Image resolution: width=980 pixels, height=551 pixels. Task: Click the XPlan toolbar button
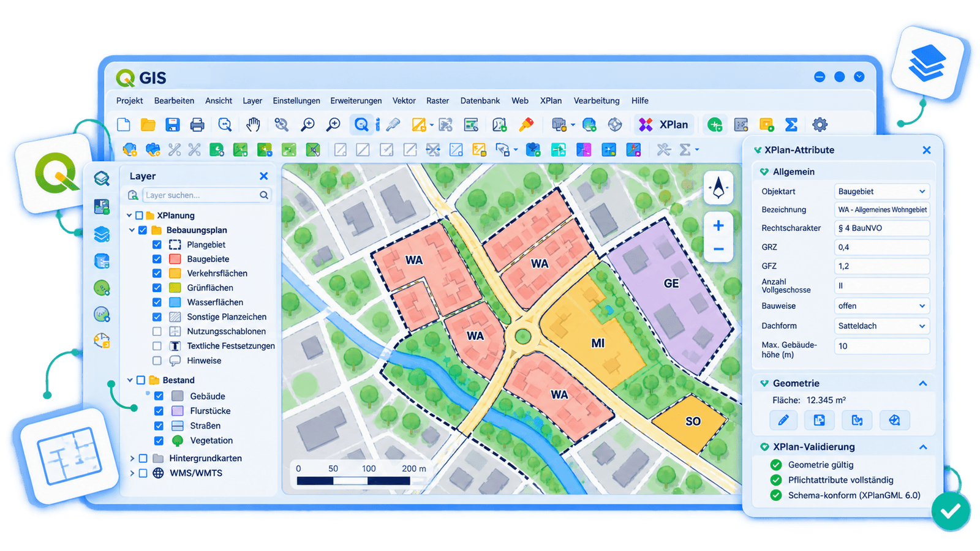[x=665, y=125]
